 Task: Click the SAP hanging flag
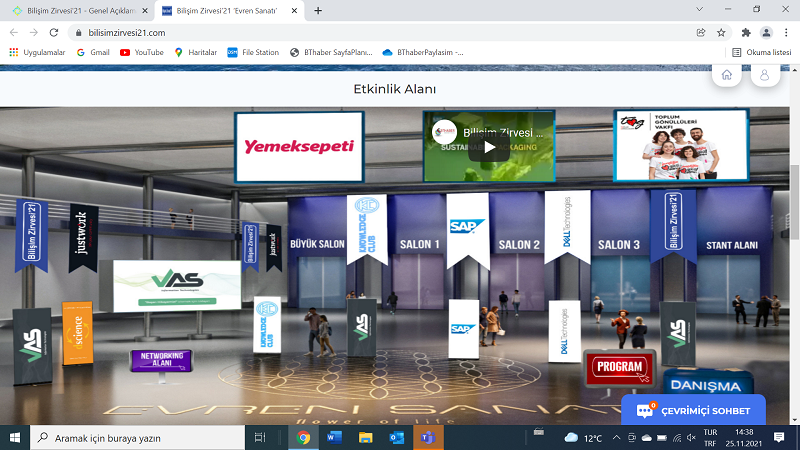pos(468,229)
